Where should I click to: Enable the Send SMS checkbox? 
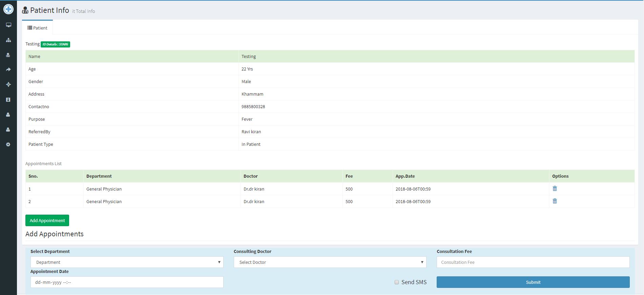tap(396, 282)
